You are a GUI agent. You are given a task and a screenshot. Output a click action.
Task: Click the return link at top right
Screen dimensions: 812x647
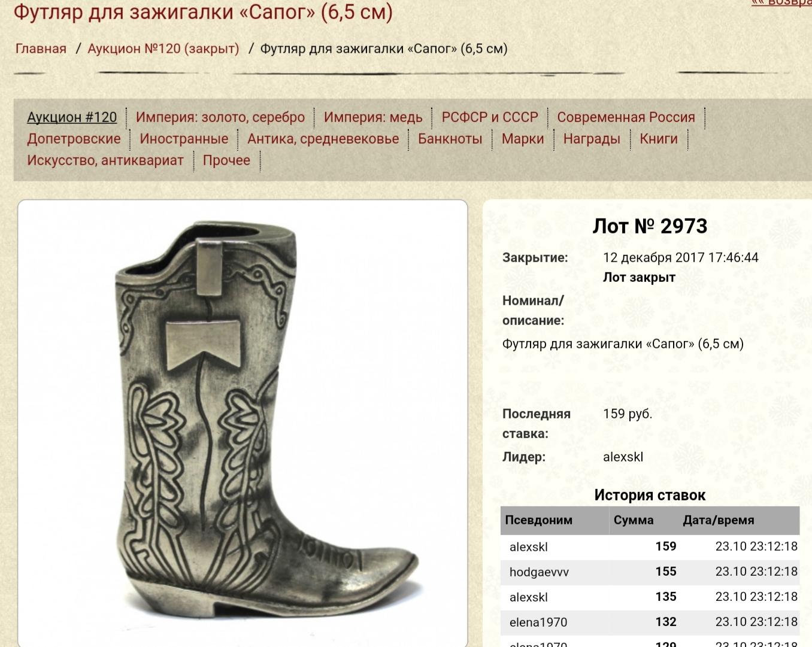[x=781, y=3]
